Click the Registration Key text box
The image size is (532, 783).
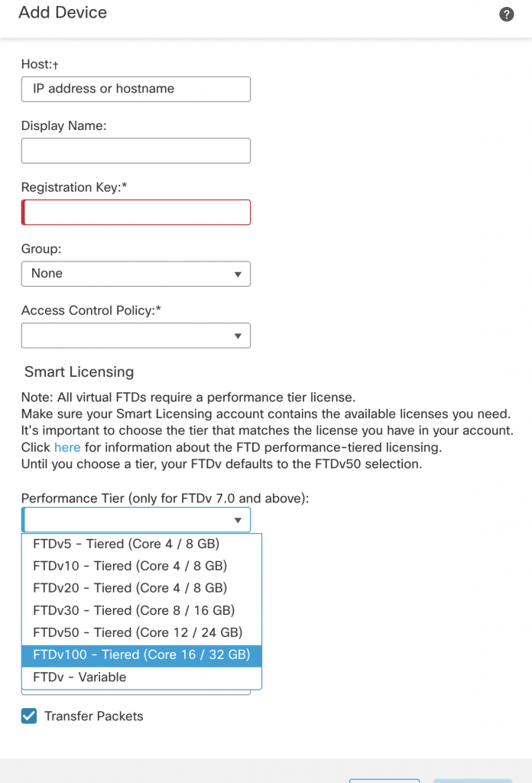(x=136, y=212)
